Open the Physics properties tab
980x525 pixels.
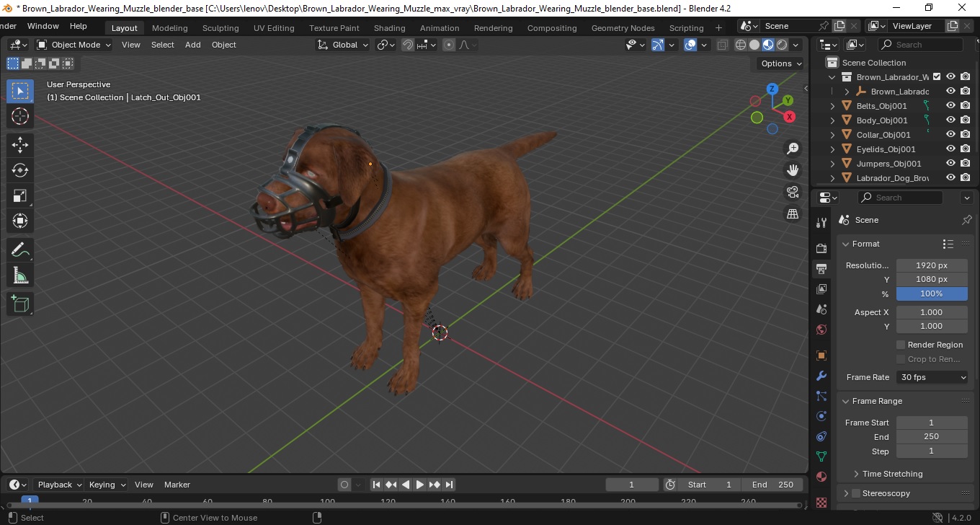coord(821,416)
